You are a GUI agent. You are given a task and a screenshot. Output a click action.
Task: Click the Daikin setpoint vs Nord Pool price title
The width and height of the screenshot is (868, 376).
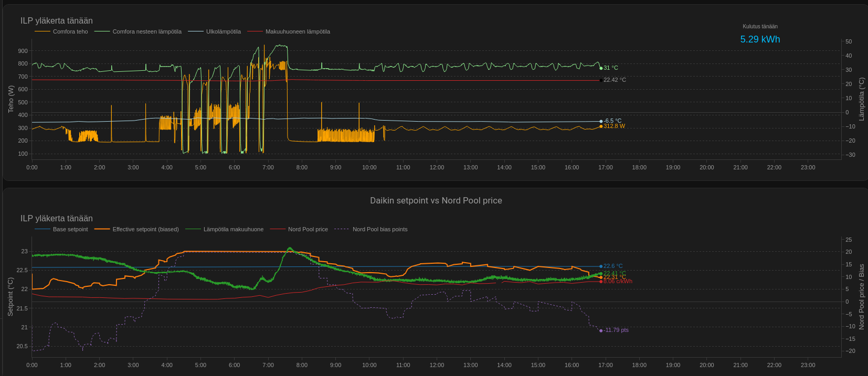pyautogui.click(x=436, y=200)
